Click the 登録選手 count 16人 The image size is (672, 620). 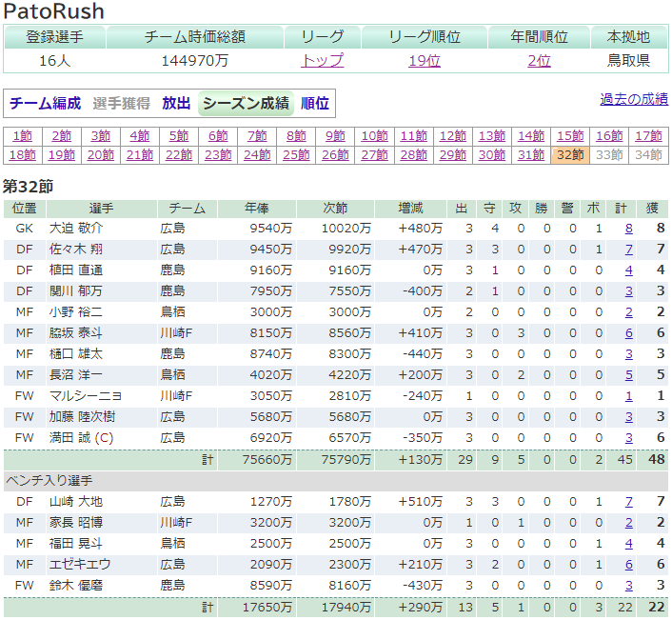(x=55, y=60)
